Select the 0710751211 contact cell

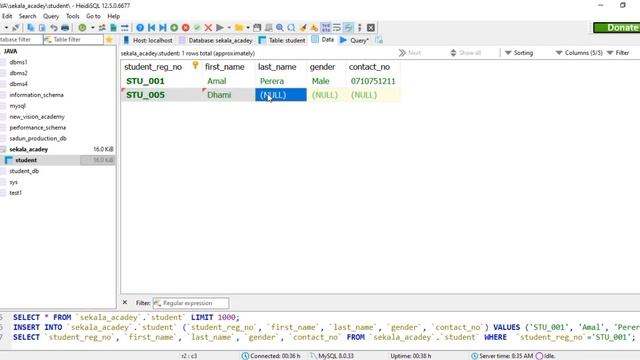[373, 81]
